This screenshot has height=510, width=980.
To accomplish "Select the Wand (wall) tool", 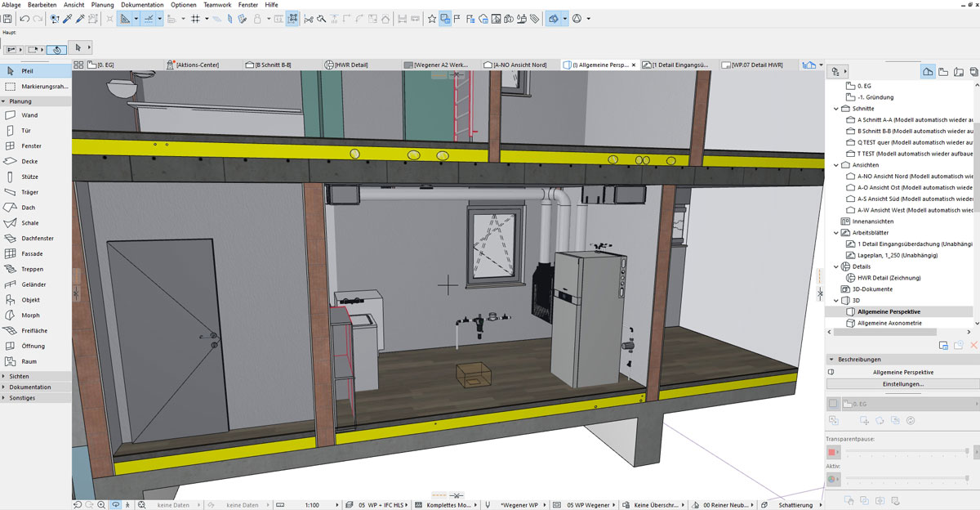I will (x=36, y=115).
